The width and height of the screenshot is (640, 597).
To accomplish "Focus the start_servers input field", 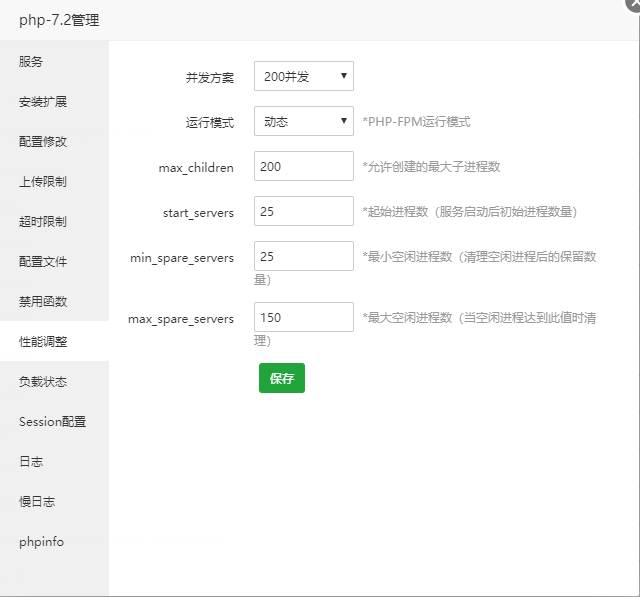I will coord(304,211).
